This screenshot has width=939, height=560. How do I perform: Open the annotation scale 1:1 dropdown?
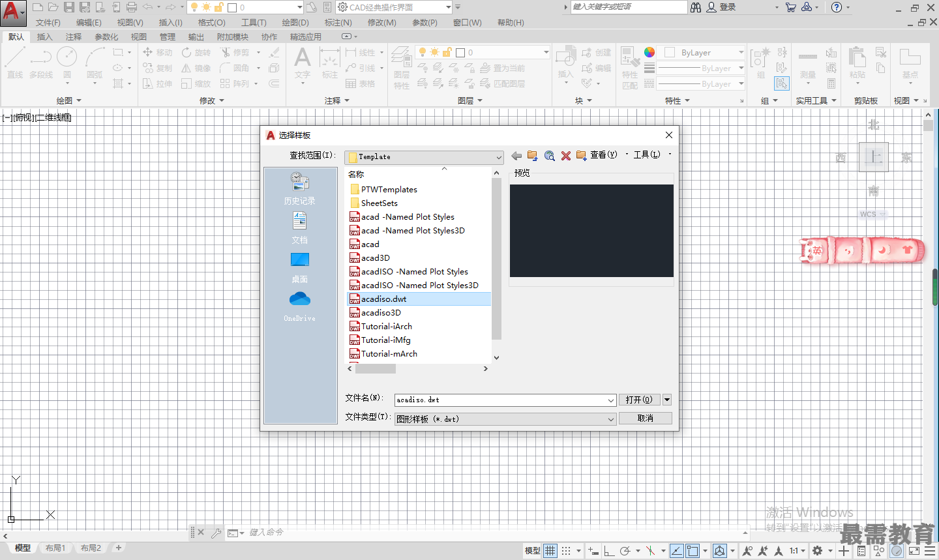tap(797, 551)
